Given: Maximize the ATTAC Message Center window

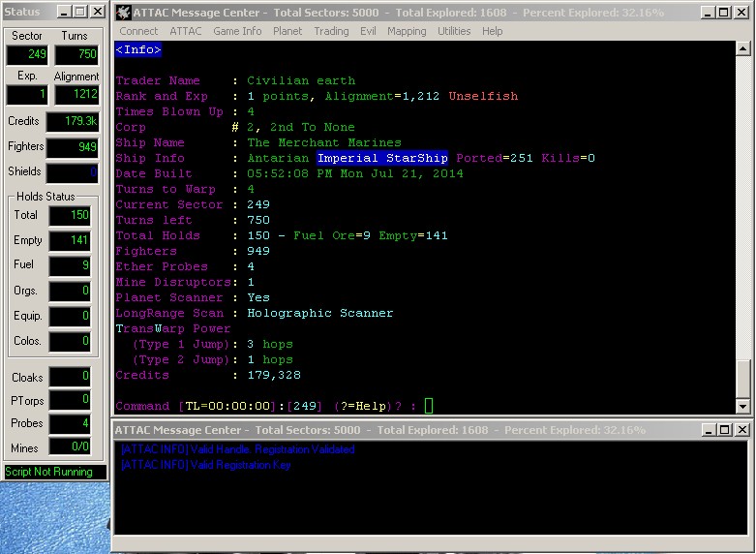Looking at the screenshot, I should [722, 13].
